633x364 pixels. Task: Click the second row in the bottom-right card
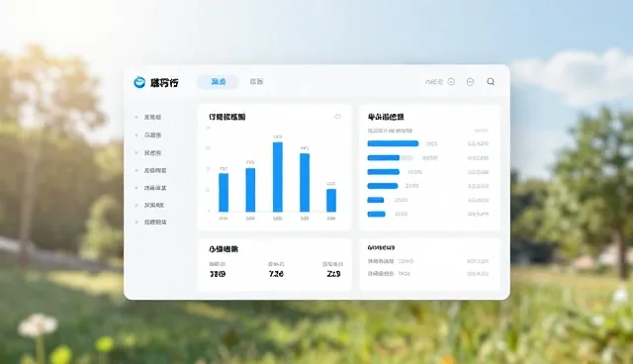428,274
